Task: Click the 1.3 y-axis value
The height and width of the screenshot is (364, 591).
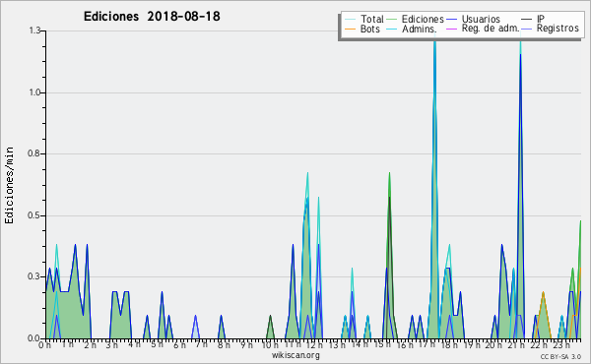Action: click(x=34, y=30)
